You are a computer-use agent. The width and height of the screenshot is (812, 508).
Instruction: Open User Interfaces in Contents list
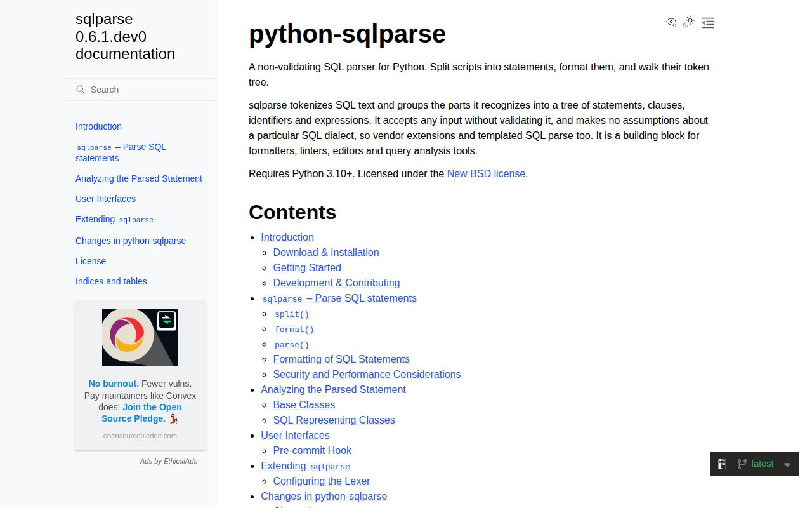pyautogui.click(x=295, y=435)
